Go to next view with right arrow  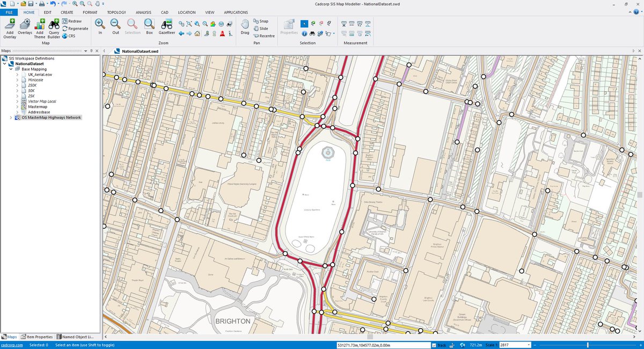(189, 33)
